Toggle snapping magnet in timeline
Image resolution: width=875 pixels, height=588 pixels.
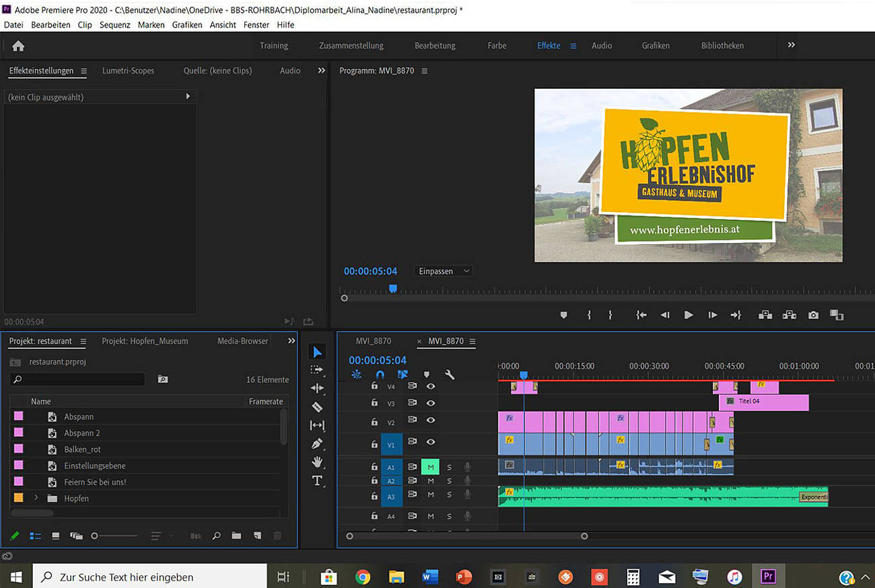coord(380,375)
